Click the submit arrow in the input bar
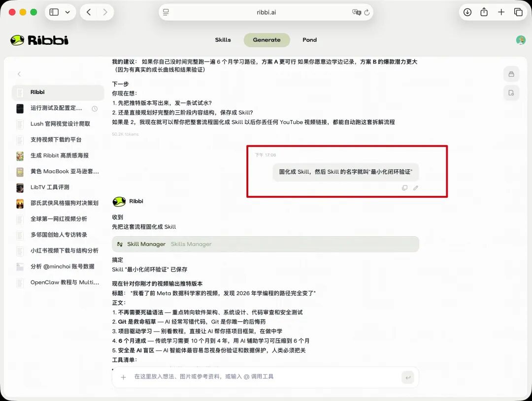The height and width of the screenshot is (401, 532). tap(408, 377)
